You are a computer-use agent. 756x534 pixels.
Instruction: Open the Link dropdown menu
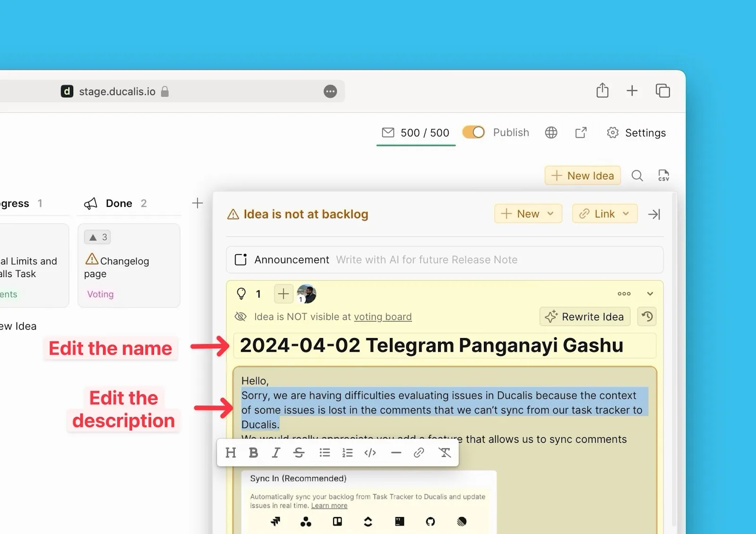[x=604, y=214]
